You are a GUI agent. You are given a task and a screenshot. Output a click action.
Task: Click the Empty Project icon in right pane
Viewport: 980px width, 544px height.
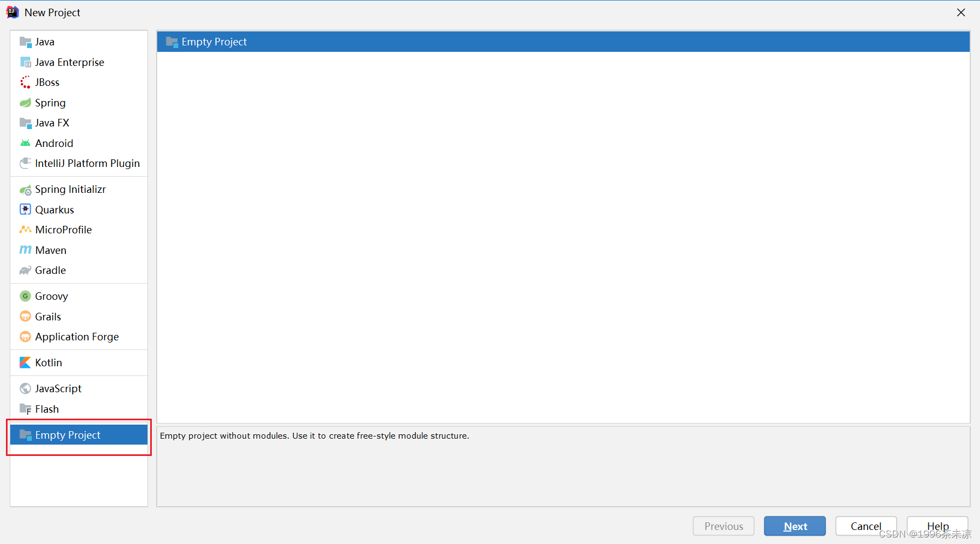(172, 42)
